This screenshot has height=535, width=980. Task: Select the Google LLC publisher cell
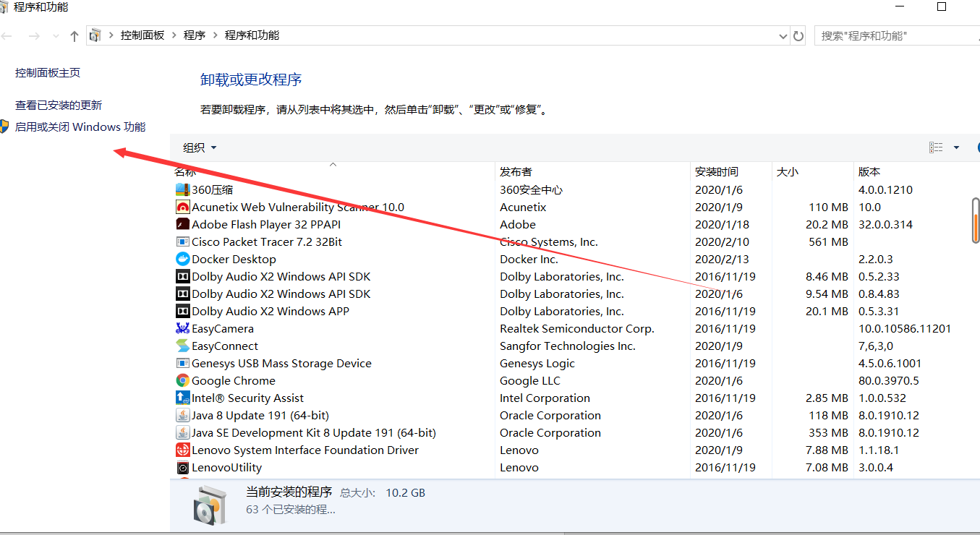(x=530, y=380)
